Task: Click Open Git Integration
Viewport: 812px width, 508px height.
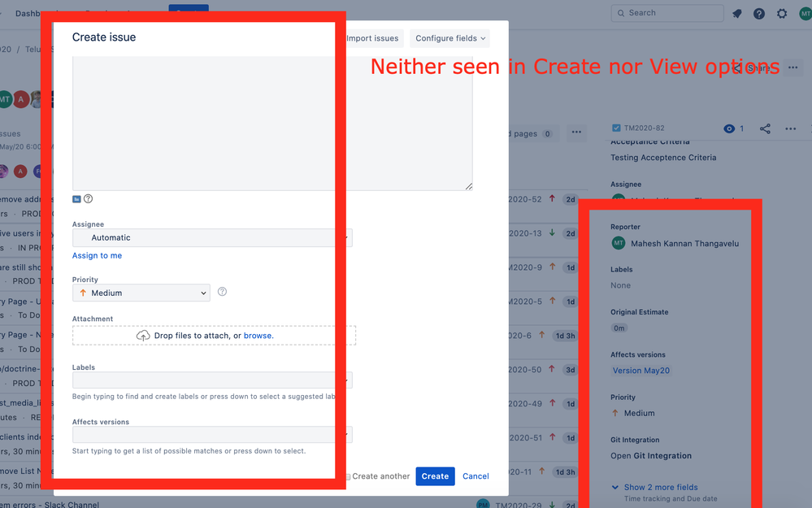Action: 651,456
